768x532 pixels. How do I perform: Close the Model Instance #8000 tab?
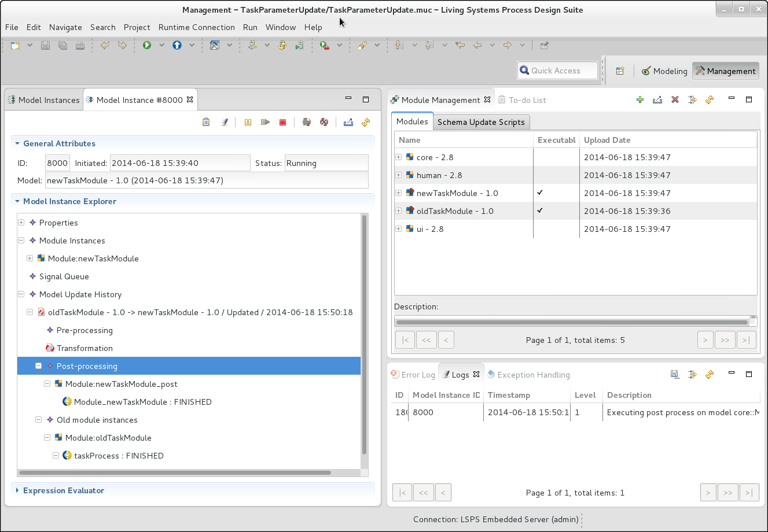(x=190, y=99)
